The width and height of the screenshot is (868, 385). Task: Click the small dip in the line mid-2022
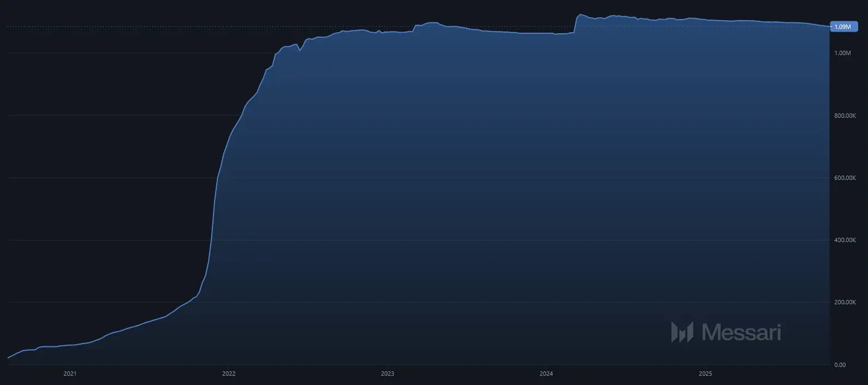click(x=299, y=50)
